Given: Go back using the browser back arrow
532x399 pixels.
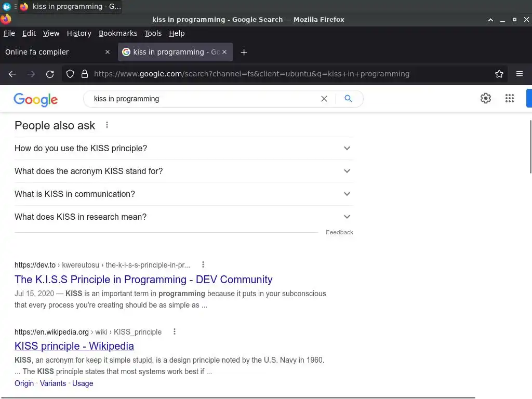Looking at the screenshot, I should pos(12,74).
